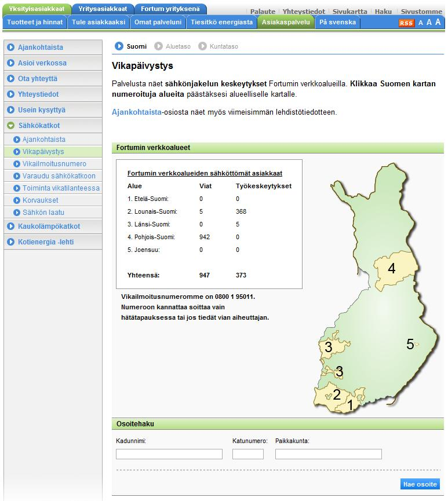
Task: Click the arrow icon beside Sähkön laatu
Action: tap(17, 213)
